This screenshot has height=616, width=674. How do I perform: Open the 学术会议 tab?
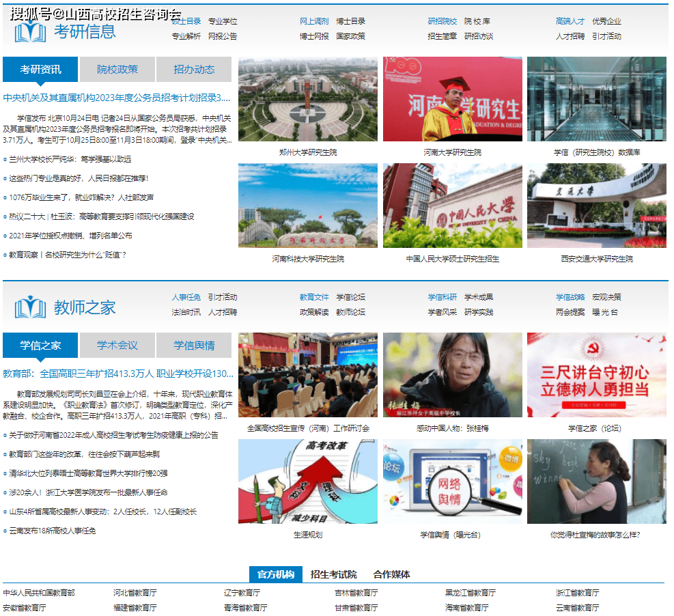coord(117,345)
